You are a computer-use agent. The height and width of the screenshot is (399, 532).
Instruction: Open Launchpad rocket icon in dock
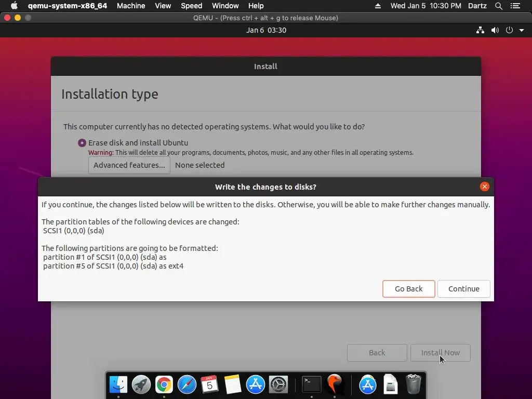coord(141,385)
